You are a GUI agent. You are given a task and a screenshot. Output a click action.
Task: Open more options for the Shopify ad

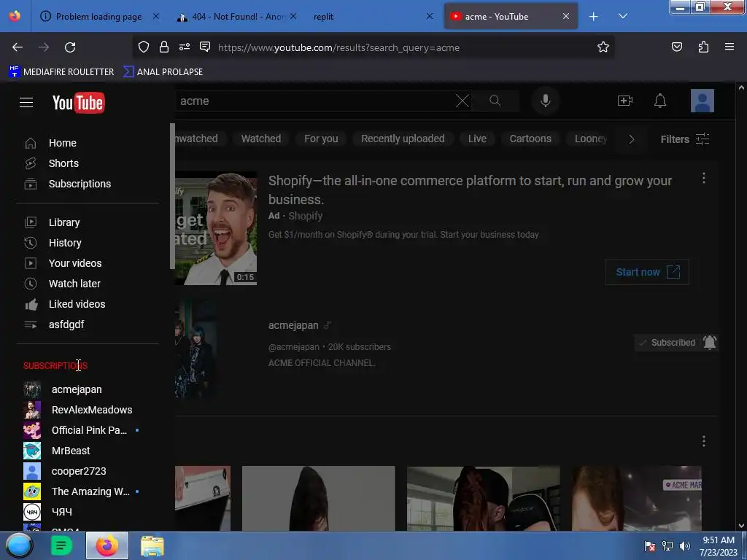click(704, 178)
